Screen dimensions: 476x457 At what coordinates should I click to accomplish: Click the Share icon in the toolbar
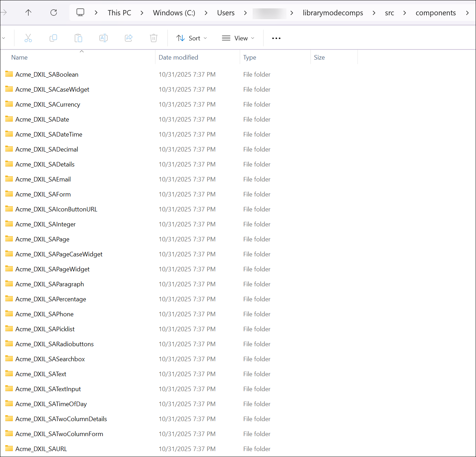[x=129, y=38]
